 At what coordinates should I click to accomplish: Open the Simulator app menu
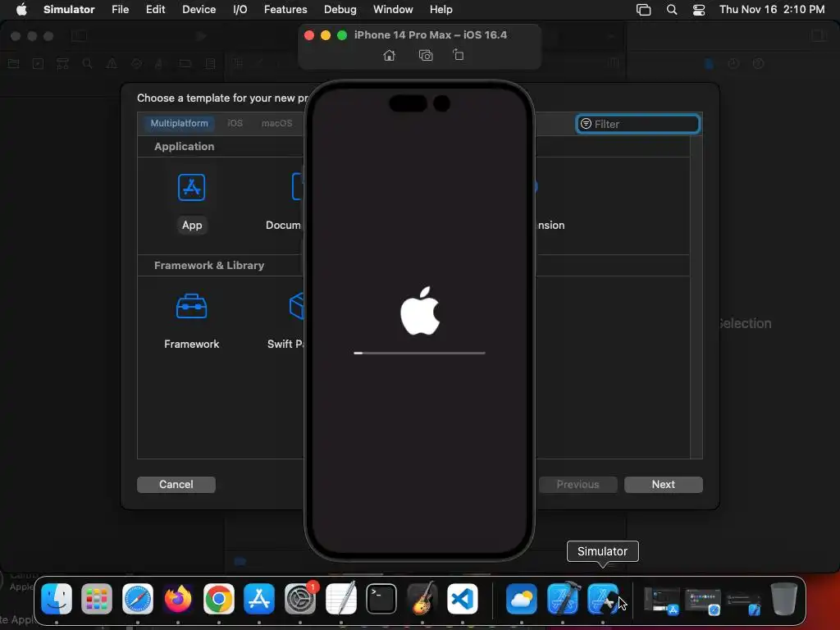69,10
